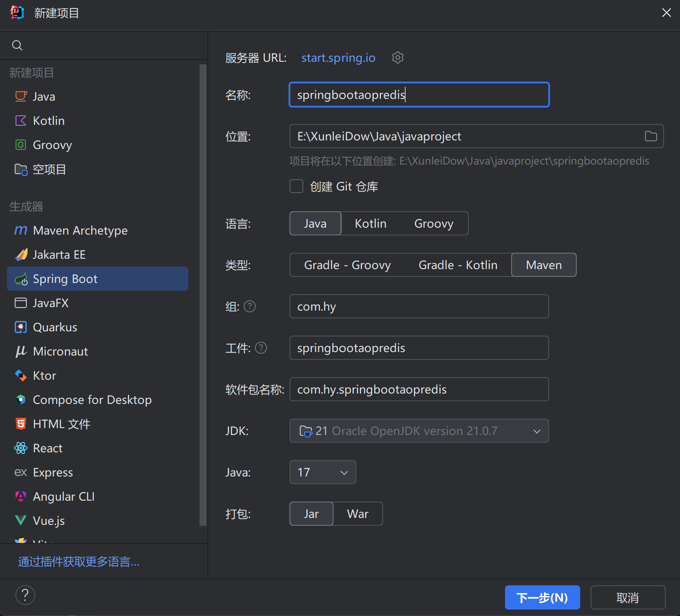Open the JDK selection dropdown

click(419, 431)
